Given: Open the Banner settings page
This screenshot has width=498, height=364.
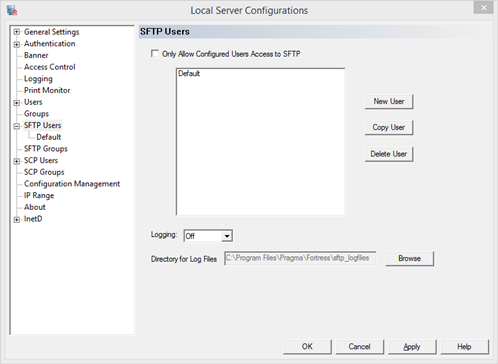Looking at the screenshot, I should pos(36,55).
